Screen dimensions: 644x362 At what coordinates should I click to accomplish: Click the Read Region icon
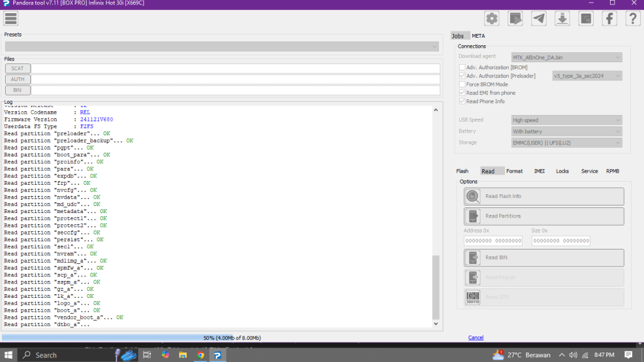pos(473,277)
